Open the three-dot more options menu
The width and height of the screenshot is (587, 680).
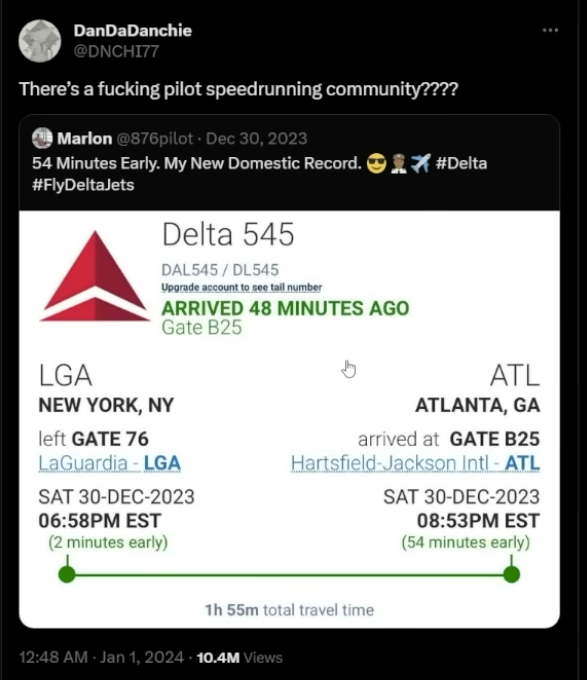tap(550, 30)
